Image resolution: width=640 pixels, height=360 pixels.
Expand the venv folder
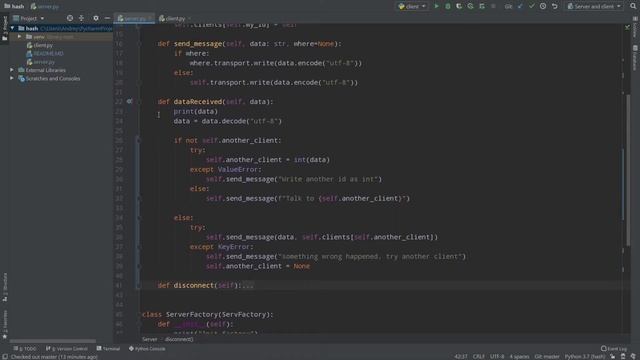[x=19, y=37]
